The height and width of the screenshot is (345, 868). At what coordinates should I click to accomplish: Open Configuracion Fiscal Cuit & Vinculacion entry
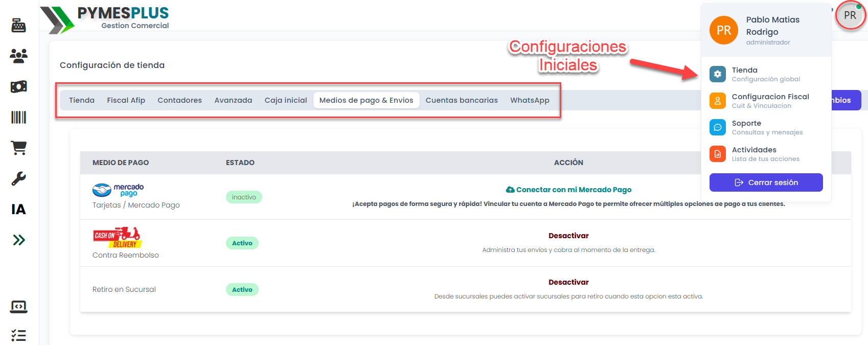click(766, 101)
